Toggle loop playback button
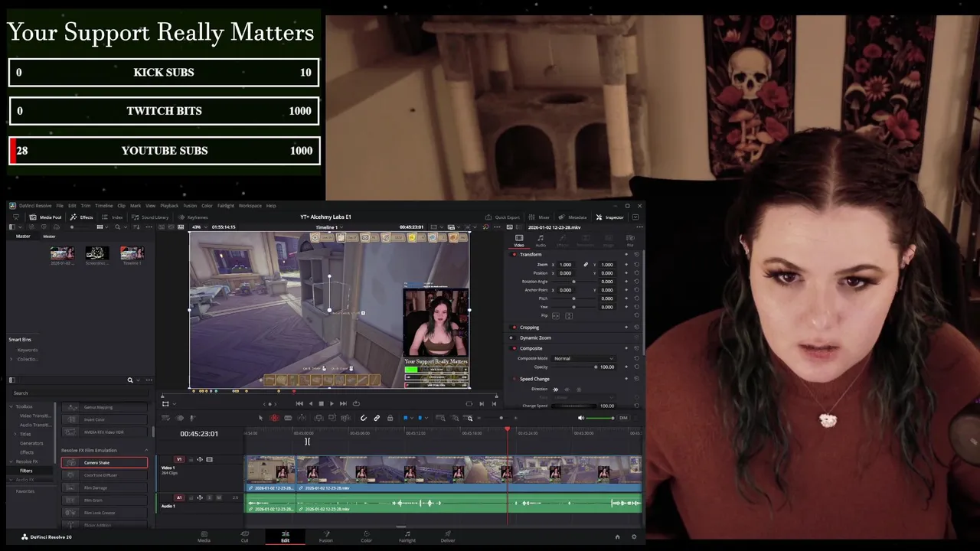The height and width of the screenshot is (551, 980). coord(356,403)
